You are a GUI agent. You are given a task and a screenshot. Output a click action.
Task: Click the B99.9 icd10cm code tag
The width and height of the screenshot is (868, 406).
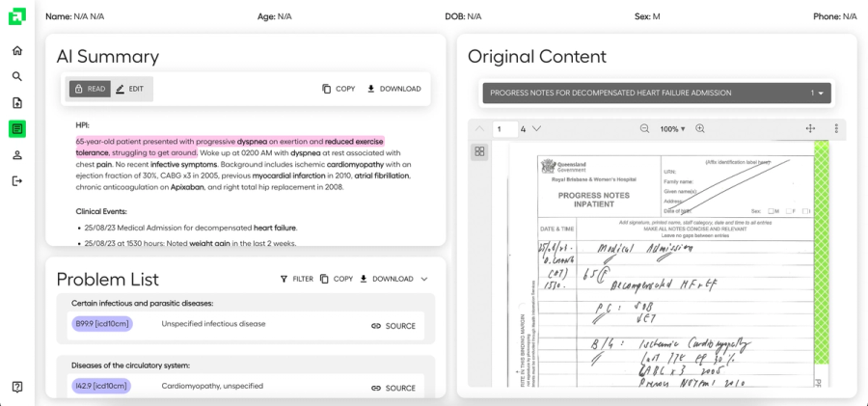102,324
